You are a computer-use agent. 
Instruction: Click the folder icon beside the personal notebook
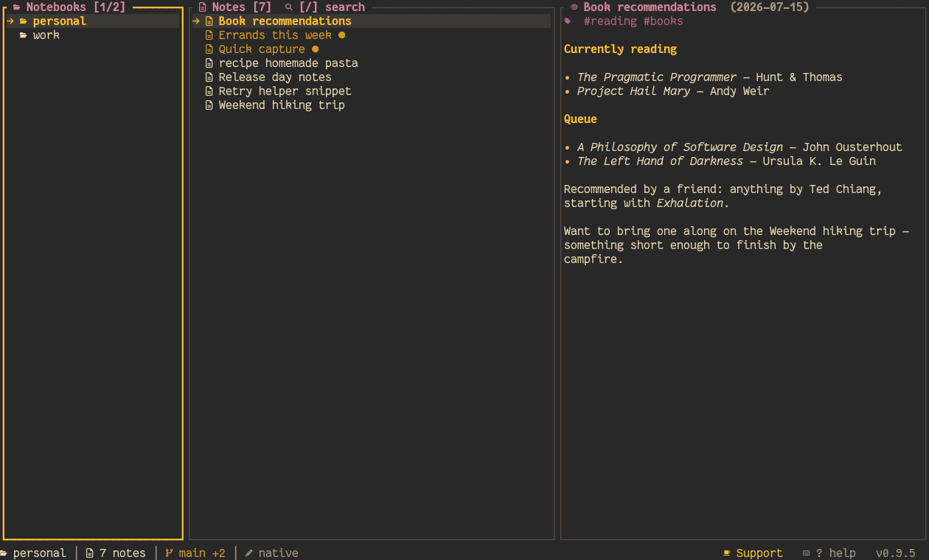(x=23, y=21)
